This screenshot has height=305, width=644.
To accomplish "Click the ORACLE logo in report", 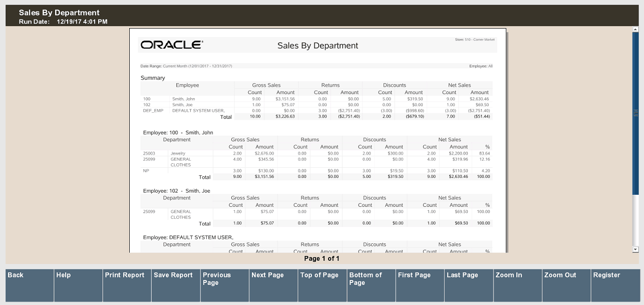I will pyautogui.click(x=172, y=45).
